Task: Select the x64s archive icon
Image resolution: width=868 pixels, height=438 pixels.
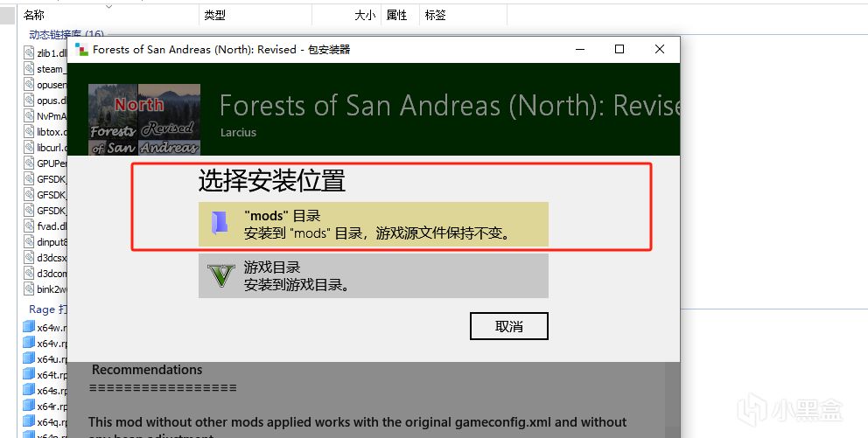Action: click(x=29, y=390)
